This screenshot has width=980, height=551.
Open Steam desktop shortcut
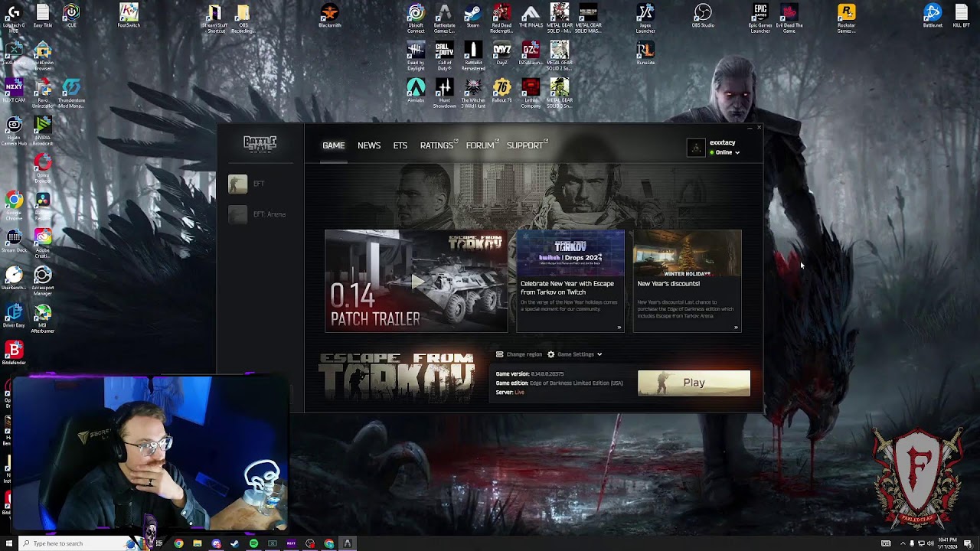click(x=473, y=17)
